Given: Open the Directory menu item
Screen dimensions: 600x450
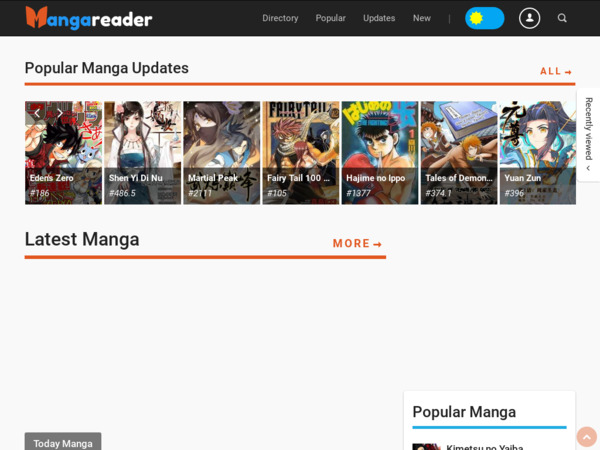Looking at the screenshot, I should (x=280, y=18).
